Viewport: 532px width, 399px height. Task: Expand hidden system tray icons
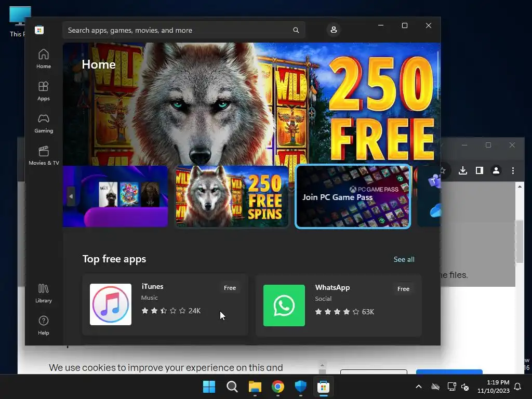[419, 387]
